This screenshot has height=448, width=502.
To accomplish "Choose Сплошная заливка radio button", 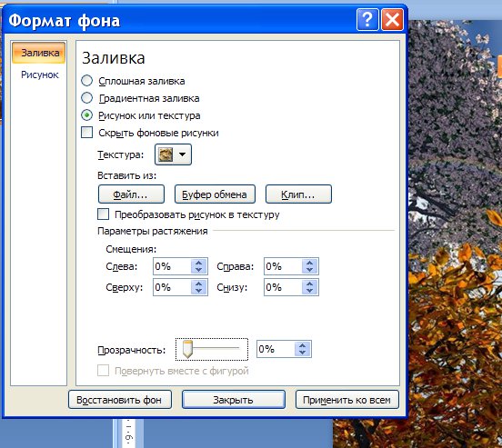I will pos(86,81).
